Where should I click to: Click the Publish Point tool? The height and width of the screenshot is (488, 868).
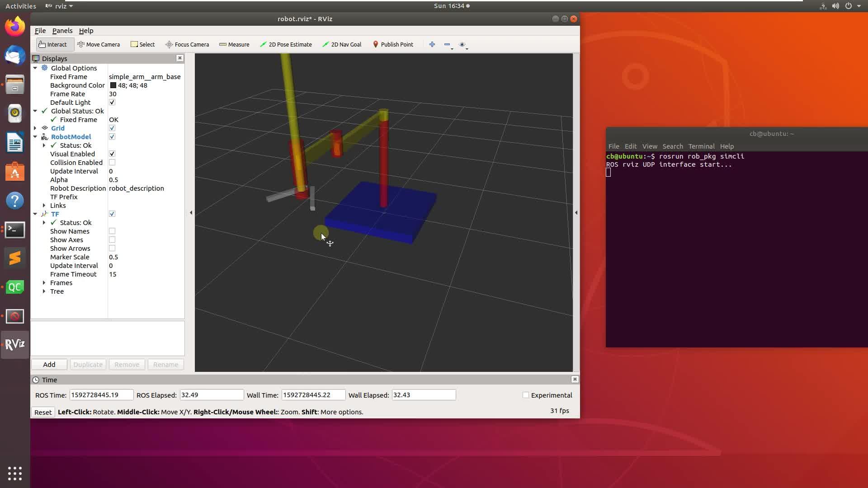(x=393, y=44)
